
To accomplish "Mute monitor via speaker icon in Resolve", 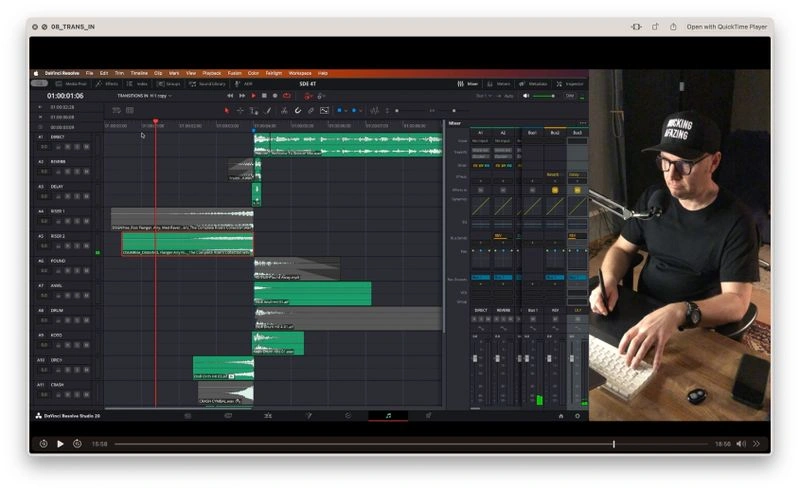I will click(x=526, y=96).
